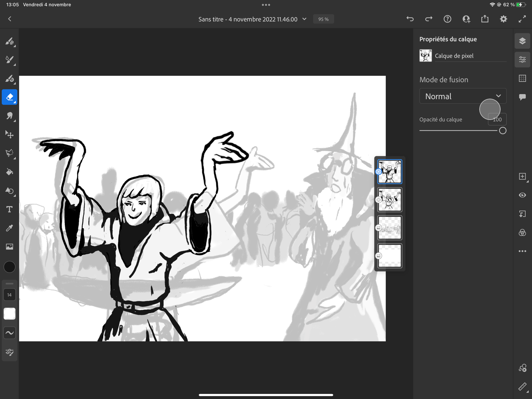Select the Paint bucket fill tool
Viewport: 532px width, 399px height.
click(x=9, y=172)
